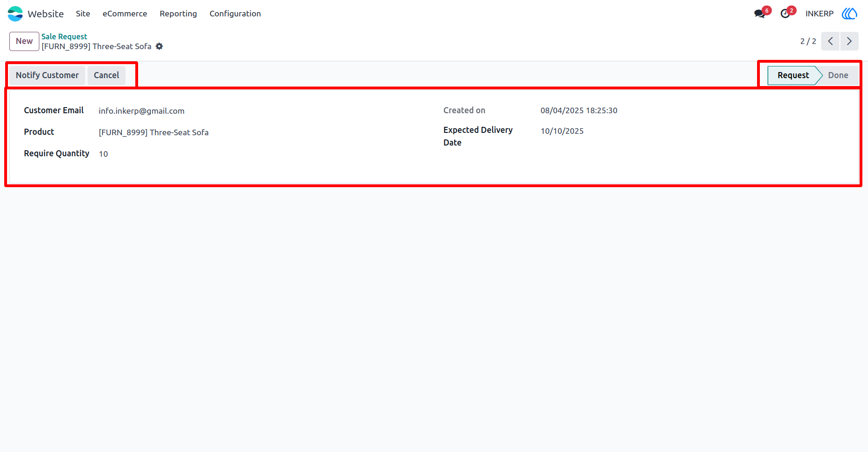Viewport: 868px width, 452px height.
Task: Click the Cancel button
Action: [x=106, y=75]
